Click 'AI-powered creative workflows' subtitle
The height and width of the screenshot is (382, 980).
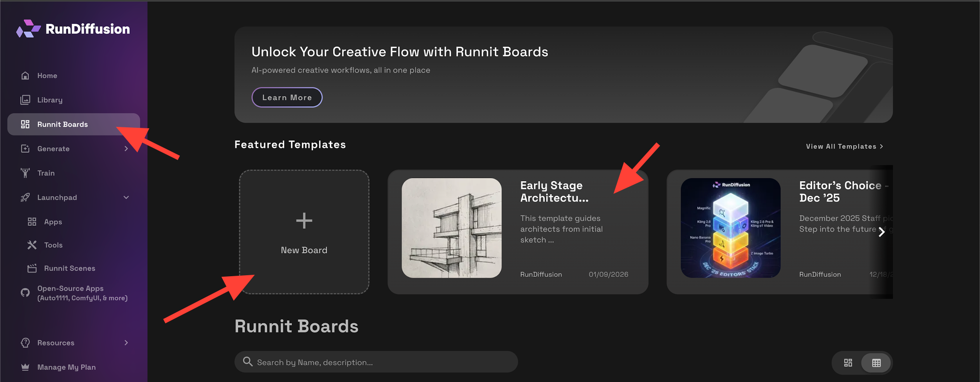[x=341, y=70]
